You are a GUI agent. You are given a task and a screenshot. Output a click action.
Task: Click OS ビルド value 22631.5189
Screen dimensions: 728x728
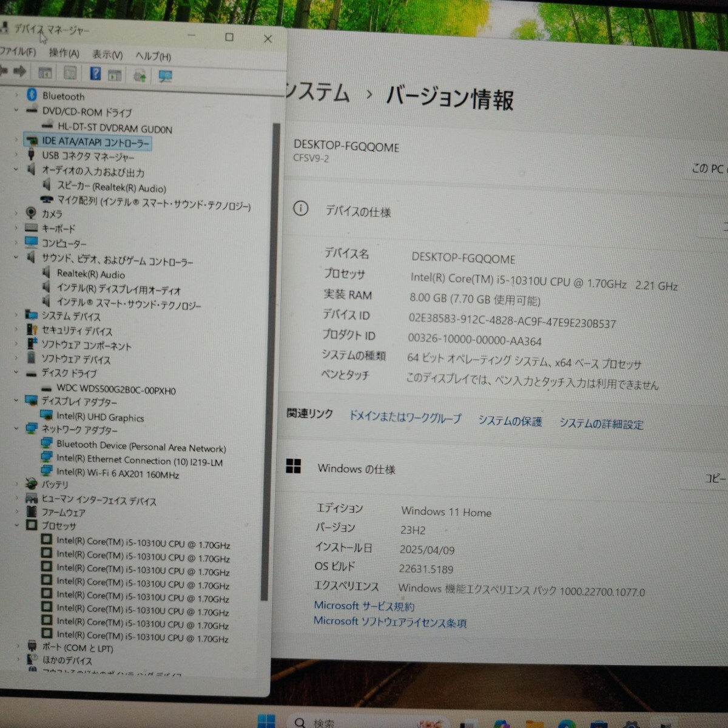(426, 568)
